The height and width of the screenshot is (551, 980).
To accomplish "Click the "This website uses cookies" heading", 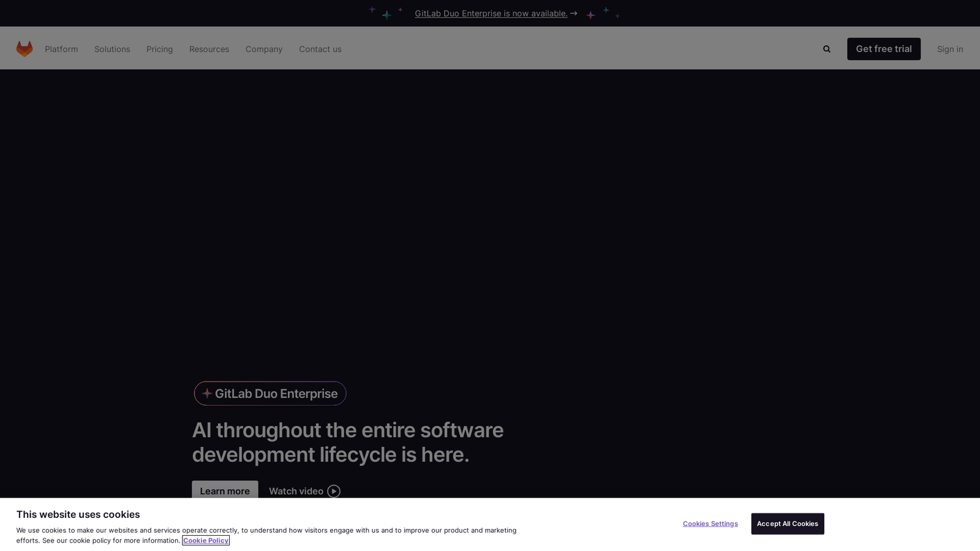I will point(78,514).
